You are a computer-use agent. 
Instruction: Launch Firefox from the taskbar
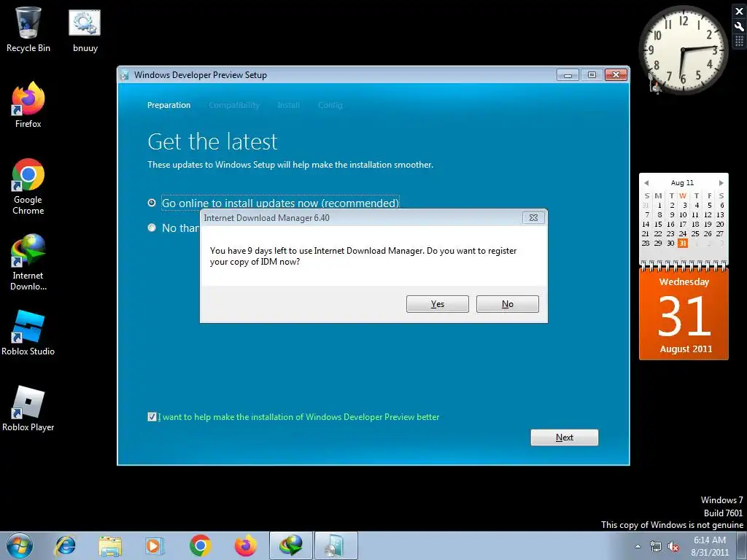245,545
